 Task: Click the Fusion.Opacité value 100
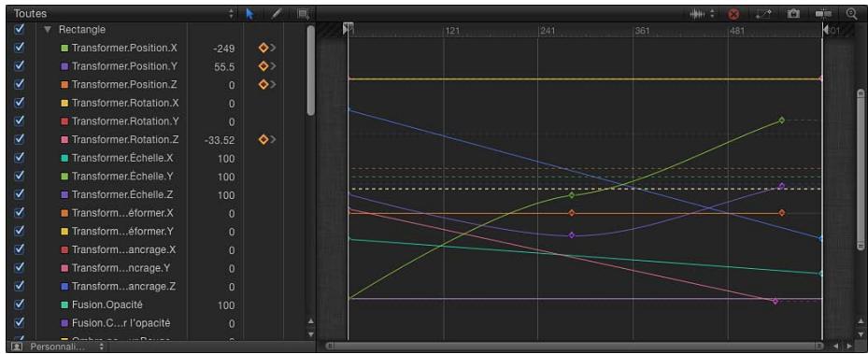226,305
